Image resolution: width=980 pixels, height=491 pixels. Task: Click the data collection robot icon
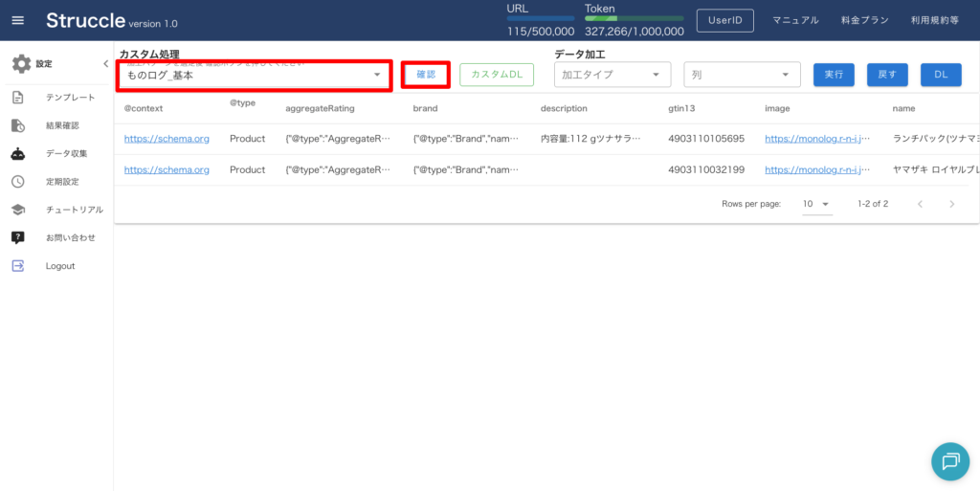click(18, 153)
